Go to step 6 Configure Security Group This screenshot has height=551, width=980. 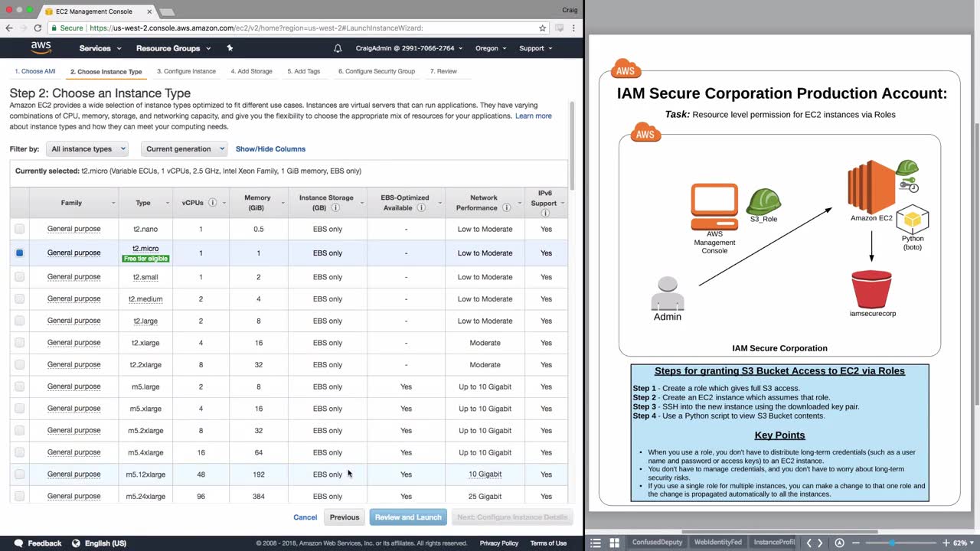tap(377, 71)
